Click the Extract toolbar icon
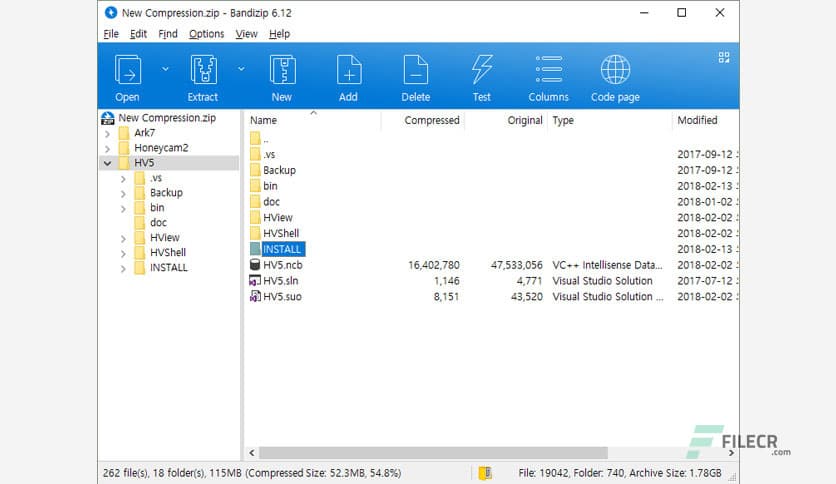 click(203, 70)
